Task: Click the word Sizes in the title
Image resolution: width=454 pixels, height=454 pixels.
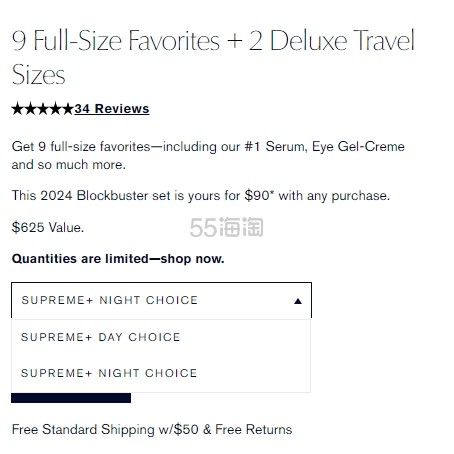Action: pyautogui.click(x=38, y=75)
